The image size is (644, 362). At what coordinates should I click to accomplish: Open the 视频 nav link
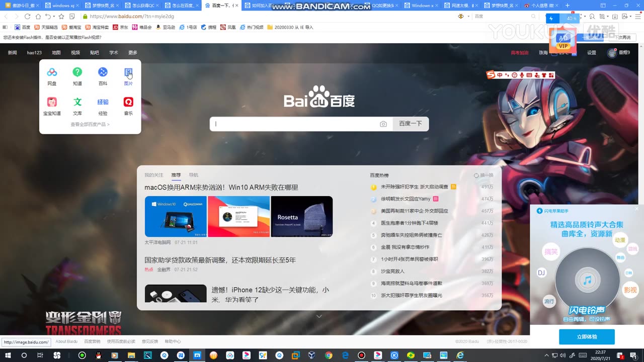coord(75,53)
